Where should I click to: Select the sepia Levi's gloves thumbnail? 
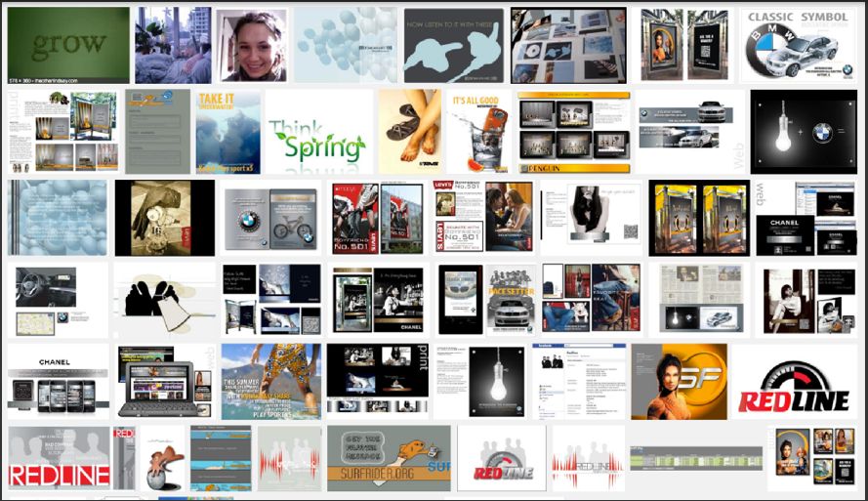[x=164, y=218]
